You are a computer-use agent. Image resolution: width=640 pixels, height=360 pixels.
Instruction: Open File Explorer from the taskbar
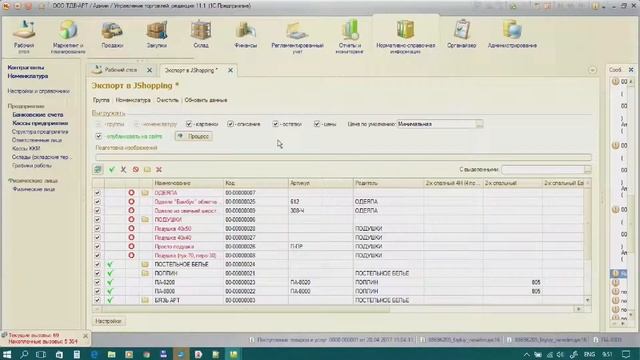[x=111, y=354]
